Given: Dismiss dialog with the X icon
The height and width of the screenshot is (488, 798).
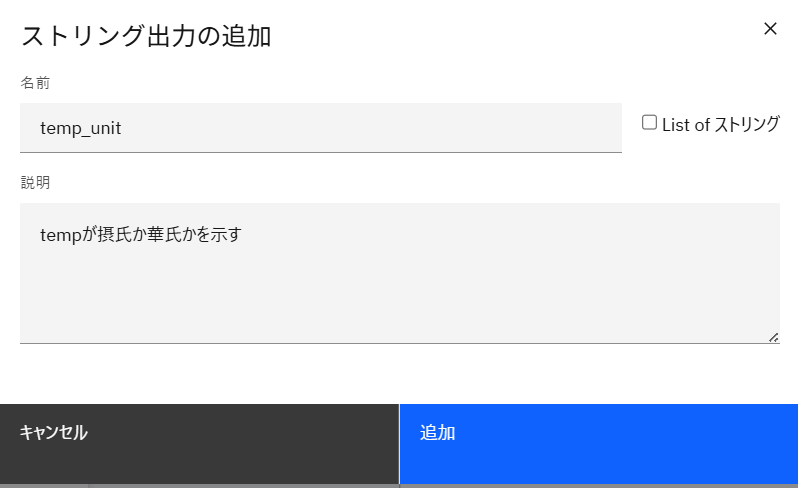Looking at the screenshot, I should click(770, 29).
